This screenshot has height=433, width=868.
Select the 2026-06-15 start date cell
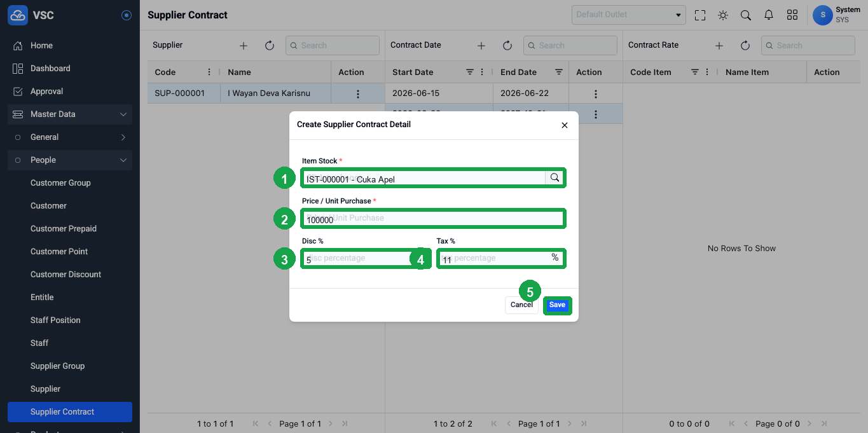(x=439, y=93)
